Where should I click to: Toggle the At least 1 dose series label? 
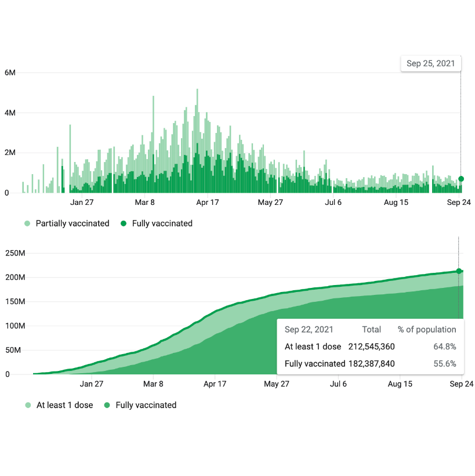click(64, 405)
